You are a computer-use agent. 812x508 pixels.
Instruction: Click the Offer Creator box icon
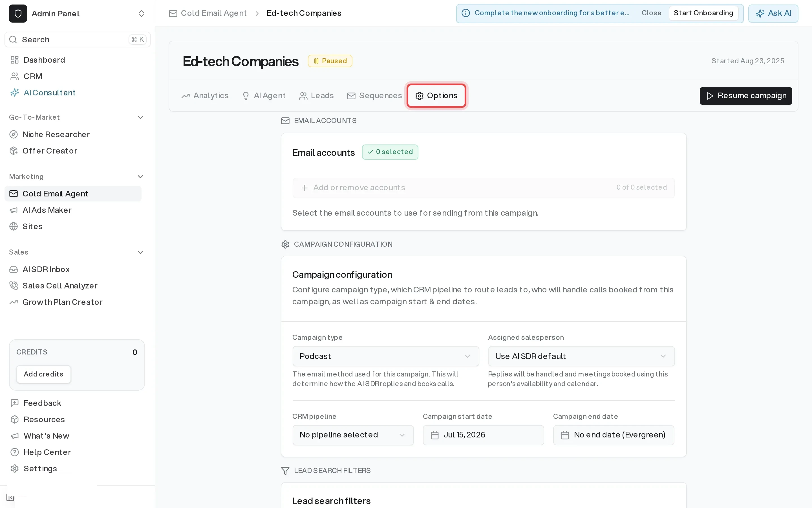click(x=14, y=151)
